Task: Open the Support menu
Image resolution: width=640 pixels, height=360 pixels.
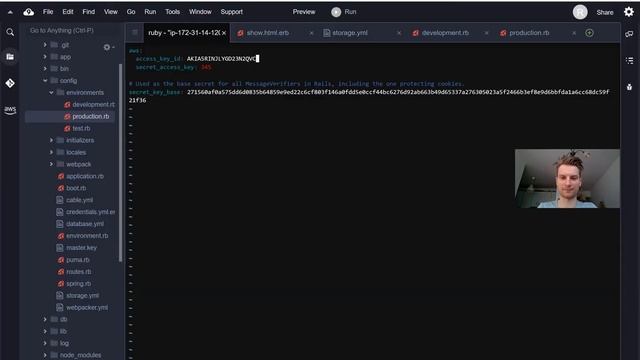Action: (231, 12)
